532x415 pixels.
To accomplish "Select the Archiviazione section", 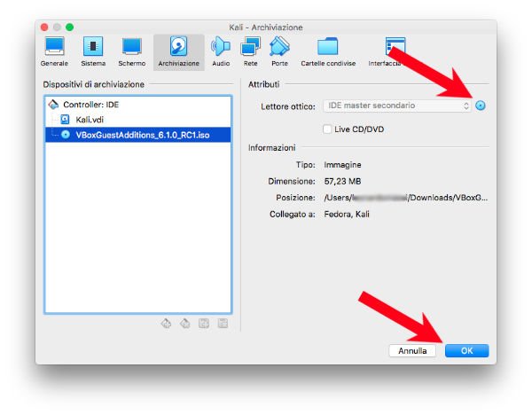I will point(178,52).
